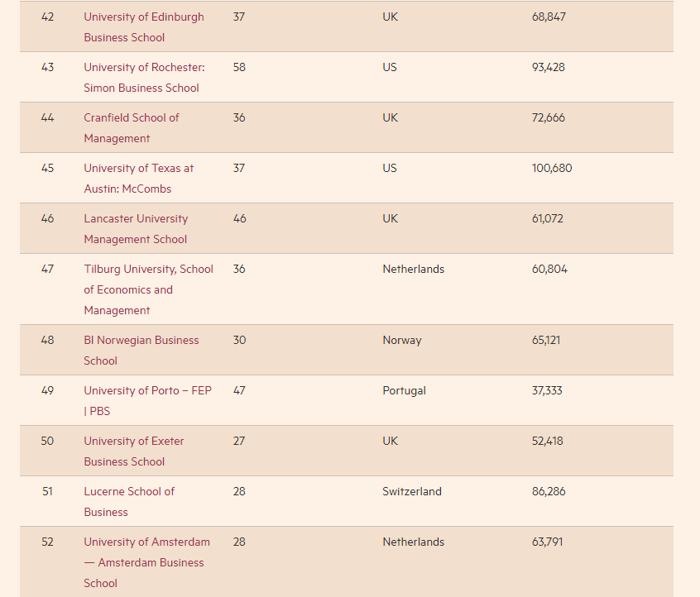
Task: Click salary value 86,286
Action: click(x=549, y=491)
